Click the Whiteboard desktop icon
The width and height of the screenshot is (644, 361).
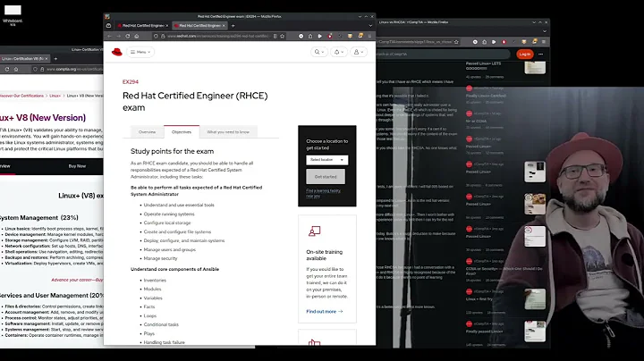click(x=13, y=15)
